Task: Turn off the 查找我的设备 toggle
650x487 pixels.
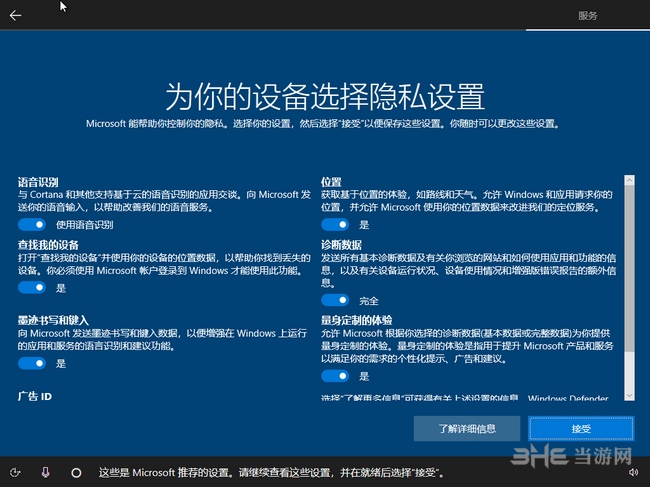Action: pyautogui.click(x=32, y=288)
